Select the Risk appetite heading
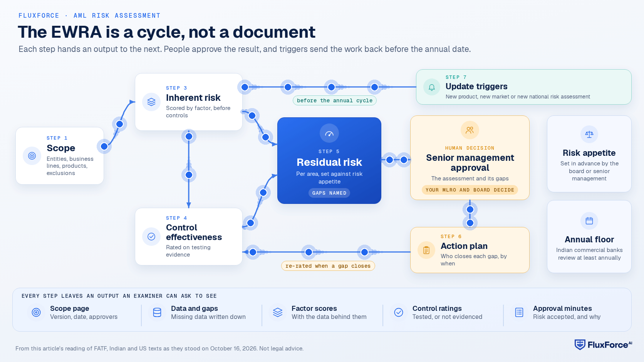 click(x=589, y=153)
